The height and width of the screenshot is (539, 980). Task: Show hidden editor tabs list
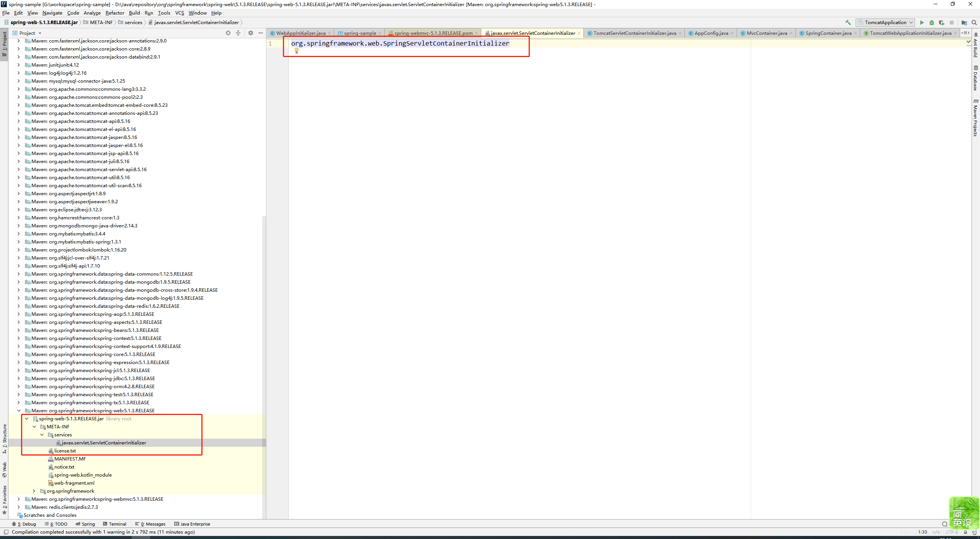(x=965, y=33)
